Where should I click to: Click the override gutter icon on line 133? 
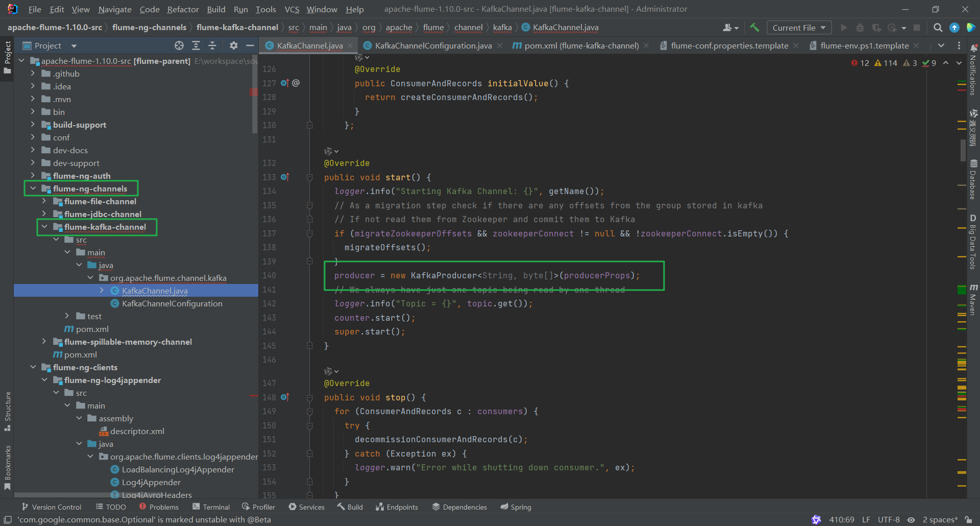pyautogui.click(x=285, y=177)
